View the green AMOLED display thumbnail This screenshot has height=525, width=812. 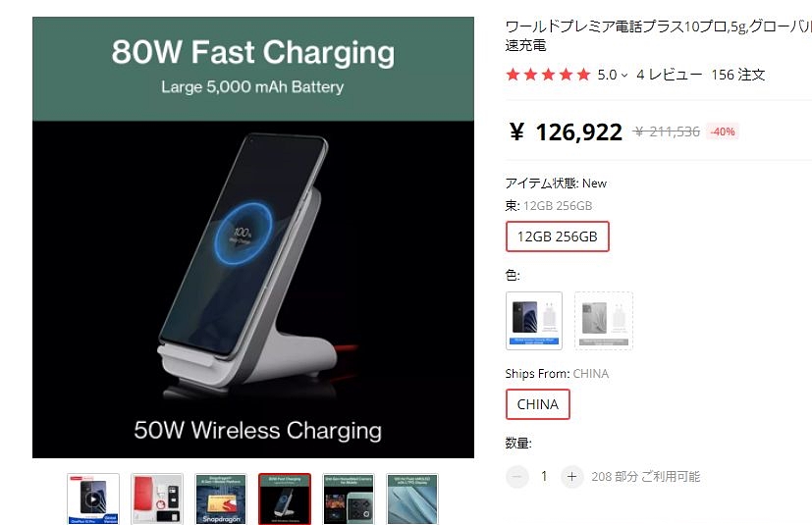click(412, 499)
